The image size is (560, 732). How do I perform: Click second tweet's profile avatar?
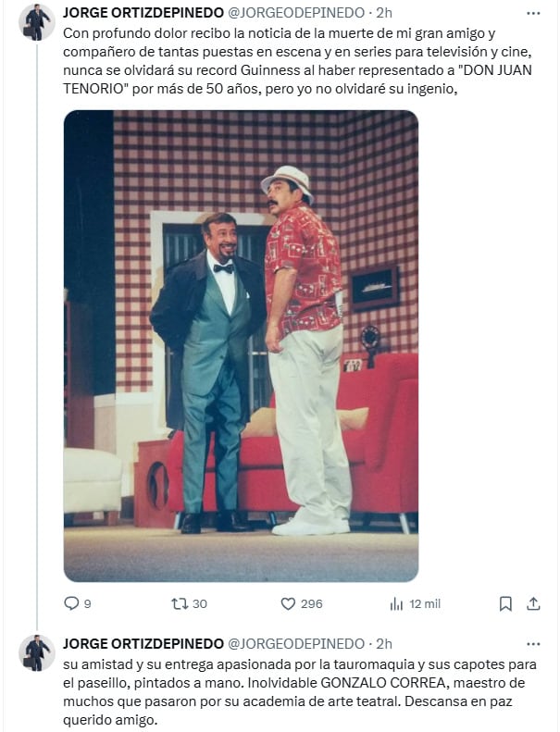(x=37, y=652)
